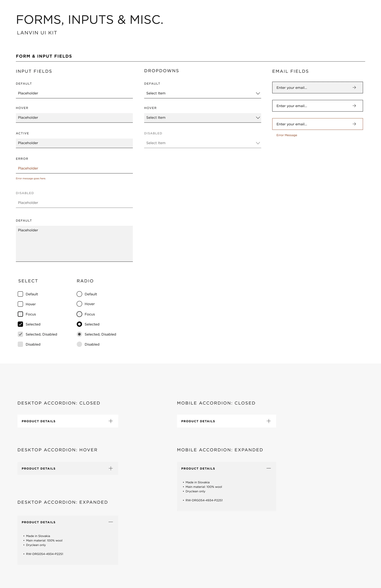Click minus icon on Mobile Accordion Expanded
The width and height of the screenshot is (381, 588).
(269, 468)
